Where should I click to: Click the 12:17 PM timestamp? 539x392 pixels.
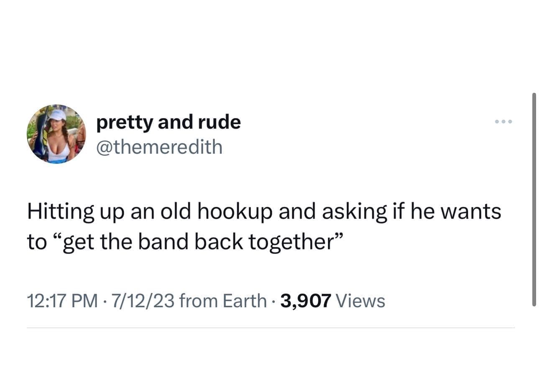point(63,301)
